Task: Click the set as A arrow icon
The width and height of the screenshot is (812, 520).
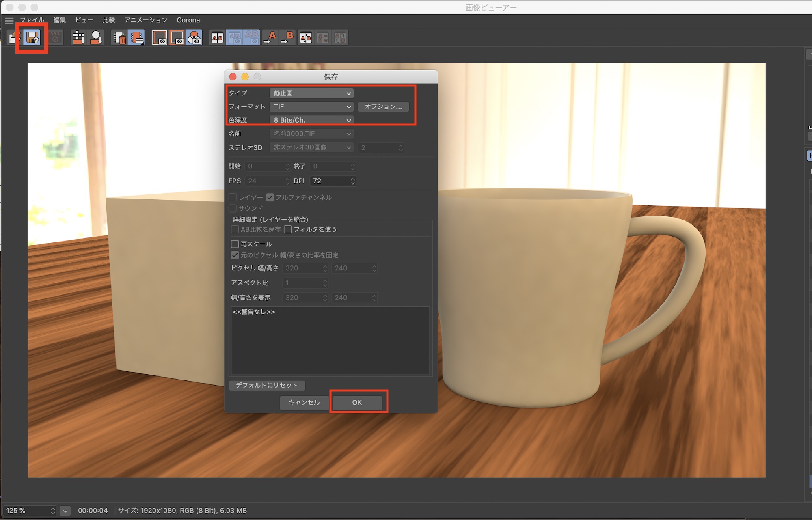Action: point(270,38)
